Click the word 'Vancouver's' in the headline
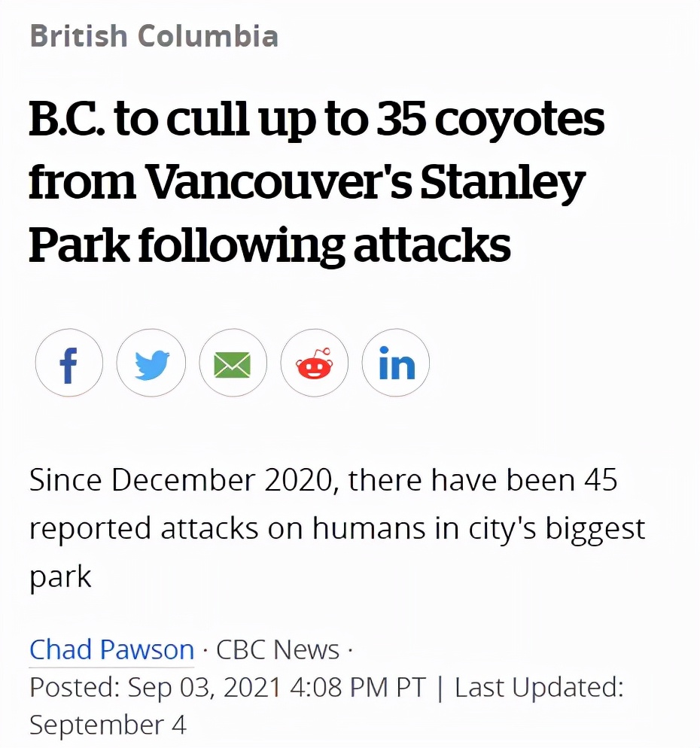This screenshot has width=700, height=748. click(x=276, y=183)
